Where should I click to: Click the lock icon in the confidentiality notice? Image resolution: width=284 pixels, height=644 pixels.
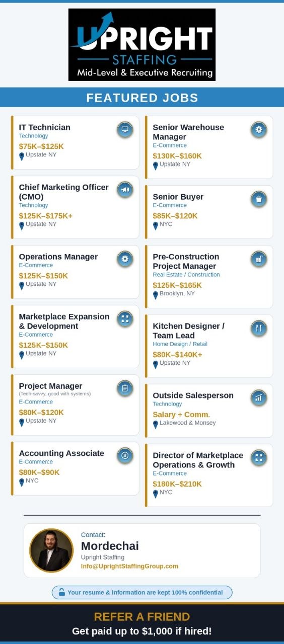62,592
